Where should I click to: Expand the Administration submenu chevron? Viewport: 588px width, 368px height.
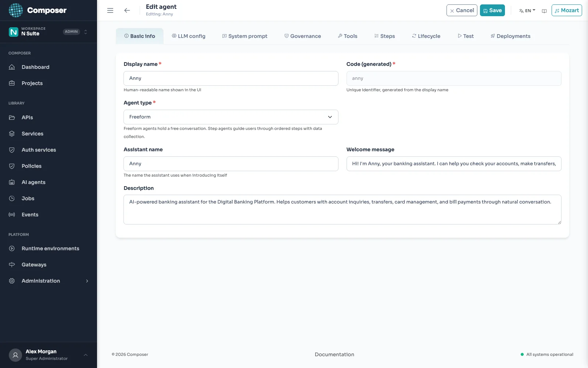(87, 281)
